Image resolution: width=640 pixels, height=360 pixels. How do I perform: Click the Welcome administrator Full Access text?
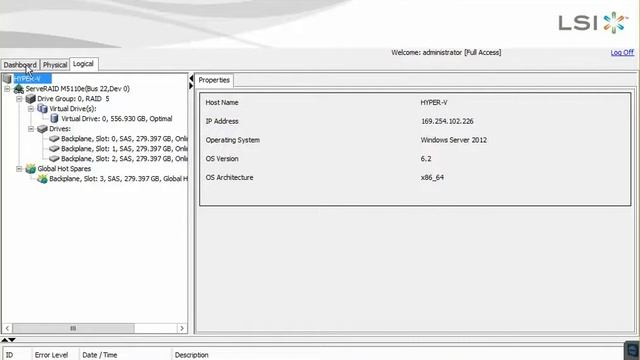pos(446,52)
